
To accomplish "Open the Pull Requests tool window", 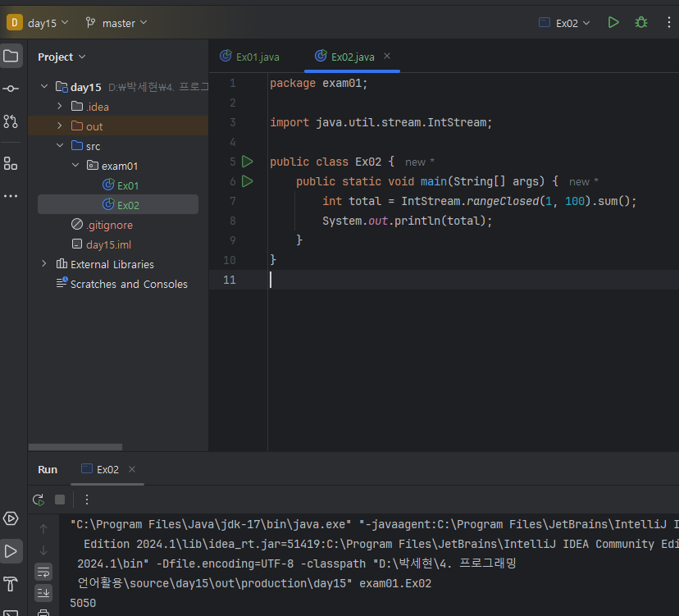I will pos(11,121).
